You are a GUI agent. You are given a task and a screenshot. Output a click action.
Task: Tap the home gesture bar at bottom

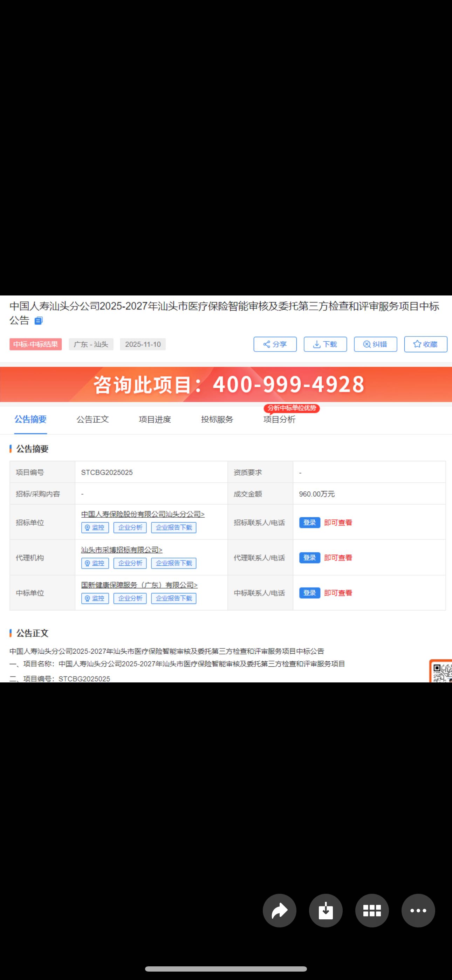pos(226,968)
